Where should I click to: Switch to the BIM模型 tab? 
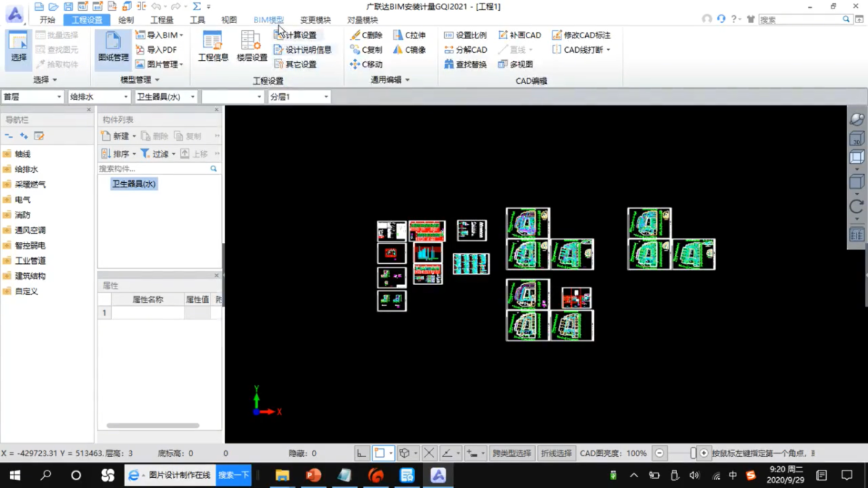[x=269, y=20]
